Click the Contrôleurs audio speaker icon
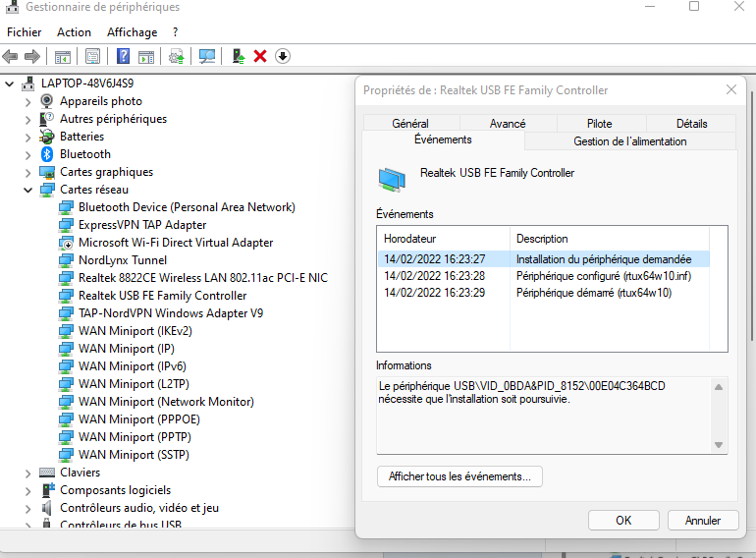The width and height of the screenshot is (756, 558). tap(47, 508)
